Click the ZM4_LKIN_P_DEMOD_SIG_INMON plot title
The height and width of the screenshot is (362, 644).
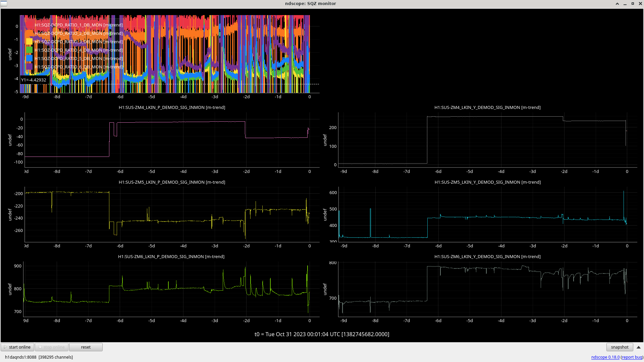click(x=172, y=108)
